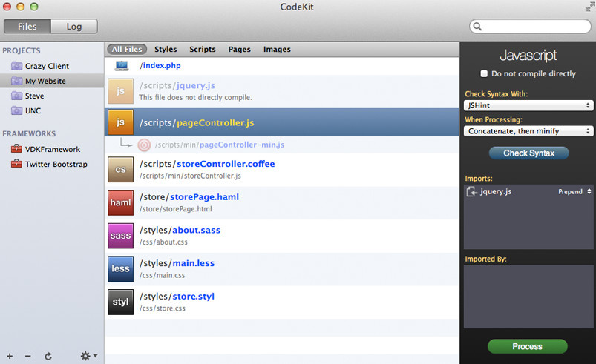Viewport: 596px width, 364px height.
Task: Click the laptop icon beside index.php
Action: pyautogui.click(x=122, y=66)
